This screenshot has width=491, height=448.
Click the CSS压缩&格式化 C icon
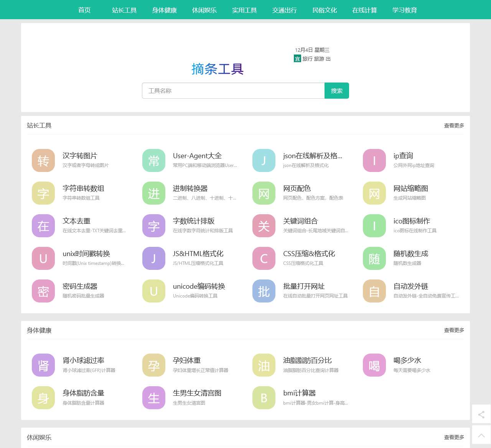pos(264,258)
